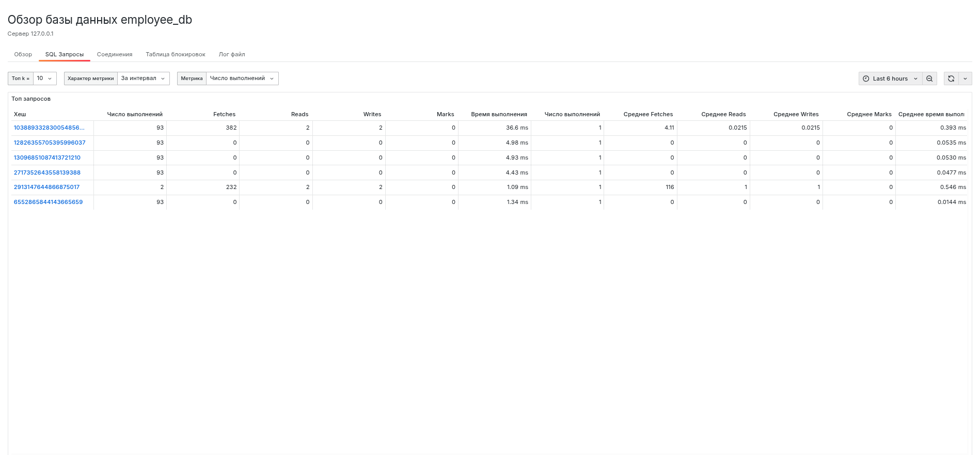980x455 pixels.
Task: Switch to the Соединения tab
Action: pyautogui.click(x=115, y=54)
